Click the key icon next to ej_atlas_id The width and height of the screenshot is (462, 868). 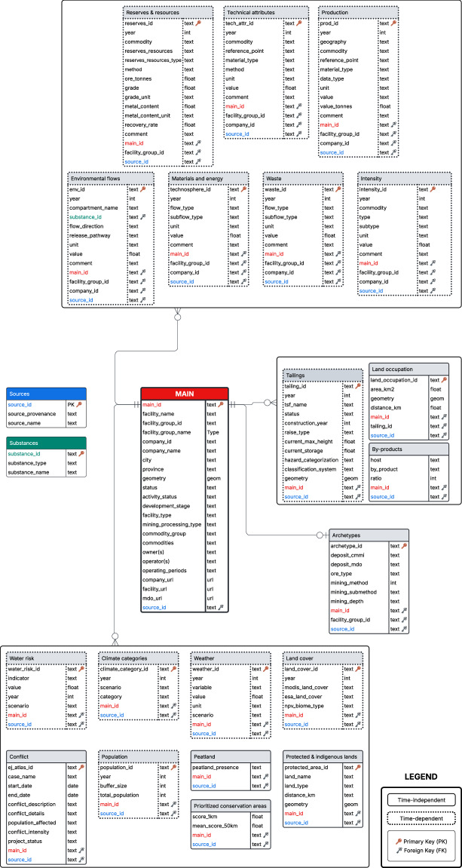tap(81, 767)
